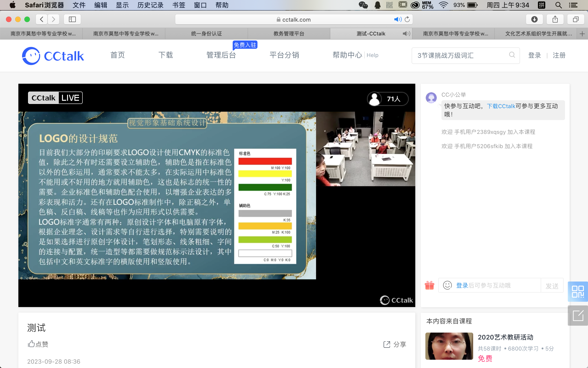The height and width of the screenshot is (368, 588).
Task: Click the MEM 67% memory monitor in menu bar
Action: click(427, 5)
